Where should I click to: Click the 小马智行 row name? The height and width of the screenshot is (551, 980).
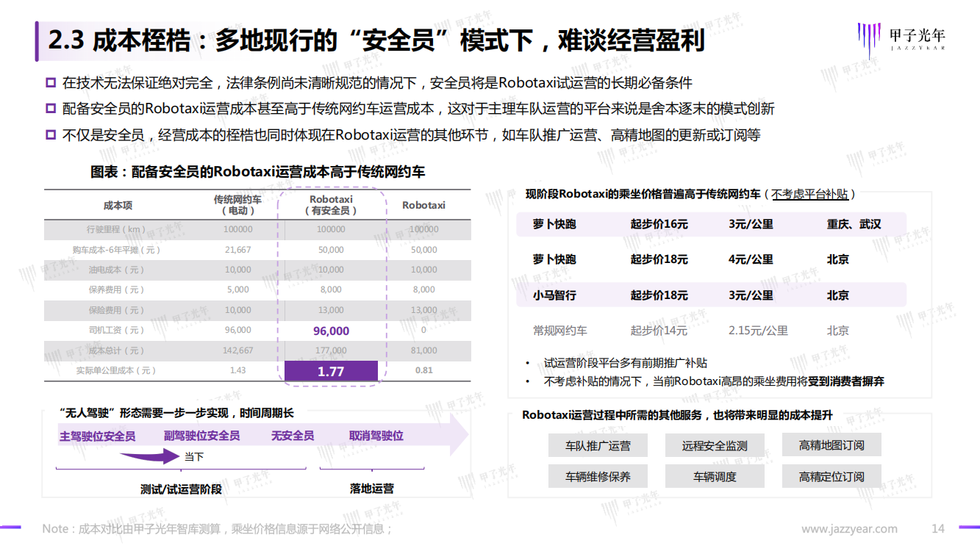(554, 295)
